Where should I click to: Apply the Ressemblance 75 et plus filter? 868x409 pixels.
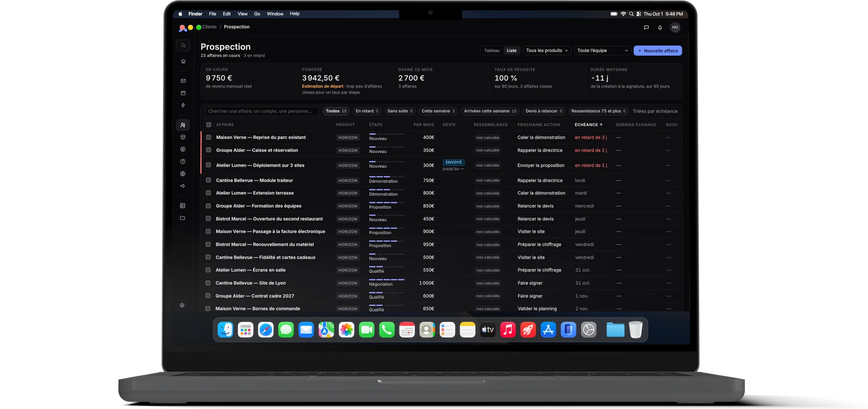(x=598, y=111)
